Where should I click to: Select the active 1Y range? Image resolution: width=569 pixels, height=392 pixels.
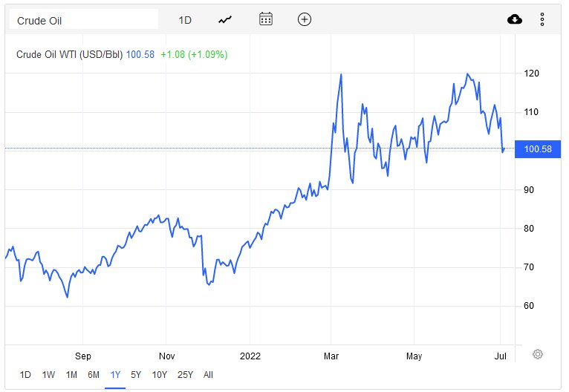click(x=115, y=374)
